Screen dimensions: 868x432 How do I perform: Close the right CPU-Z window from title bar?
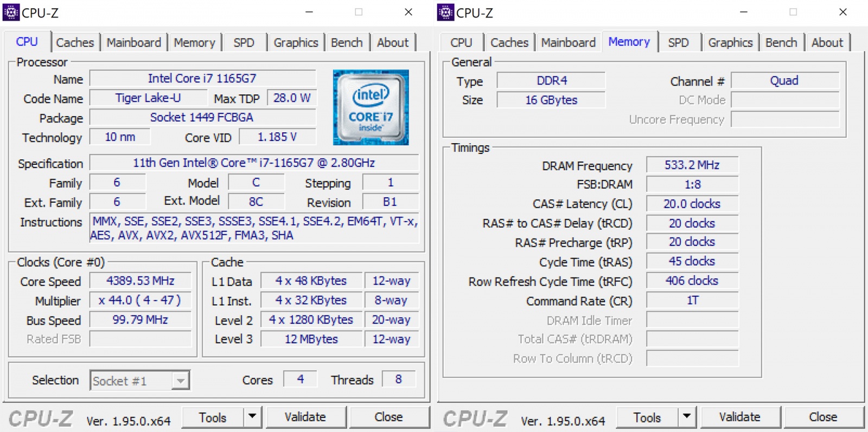tap(843, 12)
